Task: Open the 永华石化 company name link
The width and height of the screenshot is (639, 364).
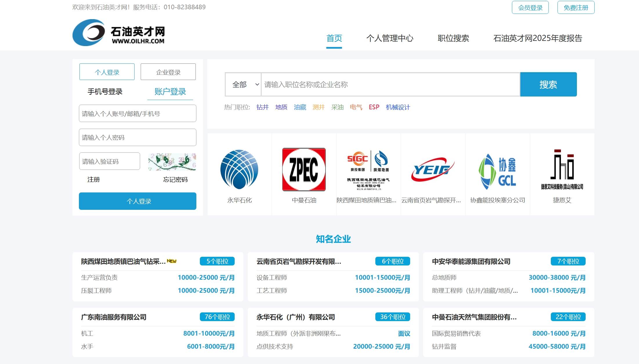Action: [239, 200]
